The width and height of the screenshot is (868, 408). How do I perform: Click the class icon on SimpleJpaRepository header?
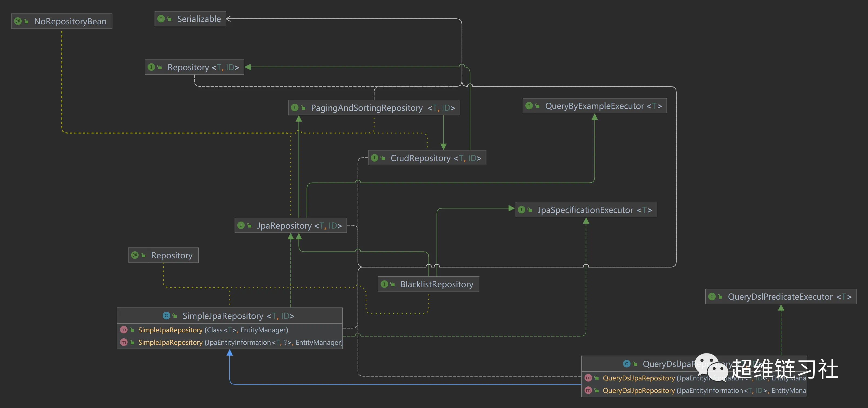pos(166,316)
